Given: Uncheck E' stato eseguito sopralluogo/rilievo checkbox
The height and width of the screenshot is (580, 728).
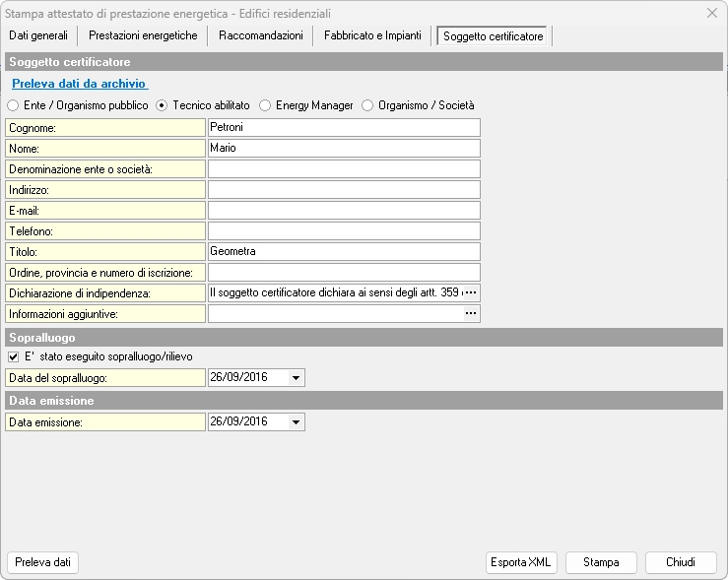Looking at the screenshot, I should coord(13,356).
